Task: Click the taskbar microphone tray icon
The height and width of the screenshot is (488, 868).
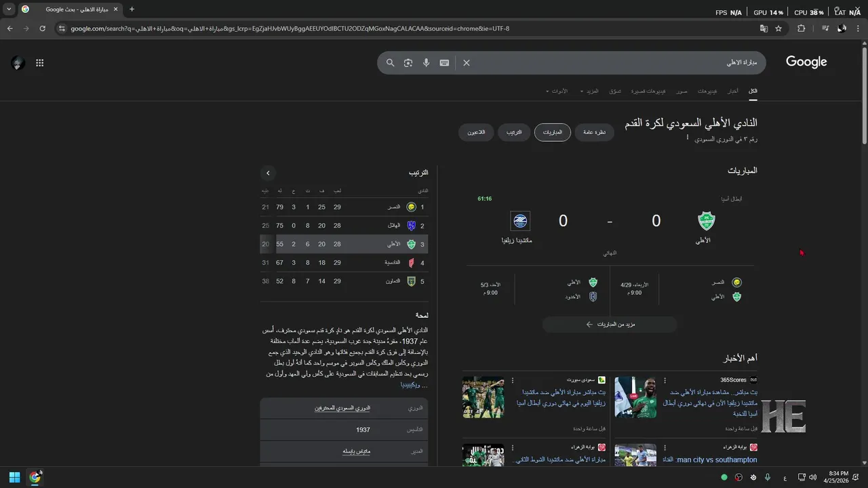Action: coord(768,477)
